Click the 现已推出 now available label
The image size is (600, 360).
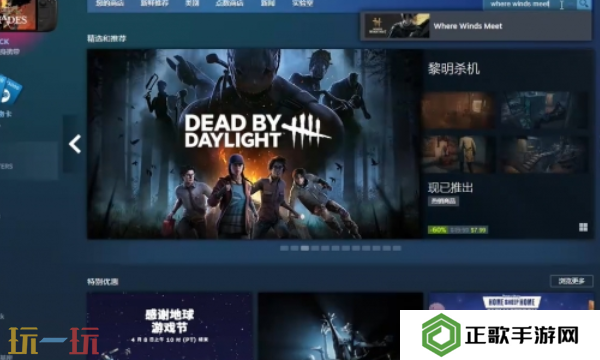tap(450, 188)
